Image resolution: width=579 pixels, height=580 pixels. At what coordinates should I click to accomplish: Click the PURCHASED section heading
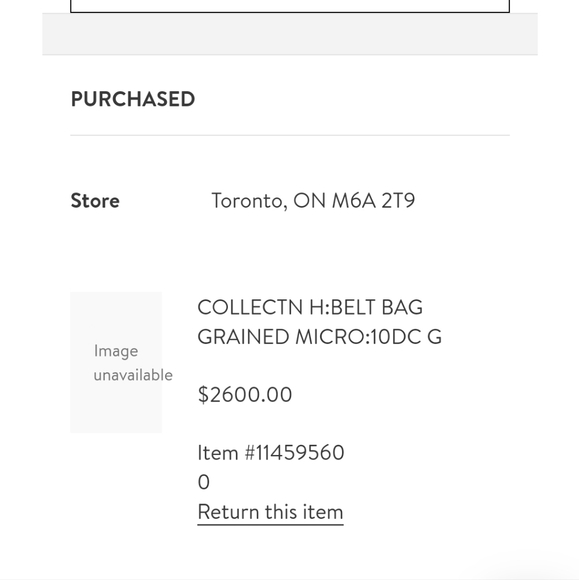(x=133, y=99)
